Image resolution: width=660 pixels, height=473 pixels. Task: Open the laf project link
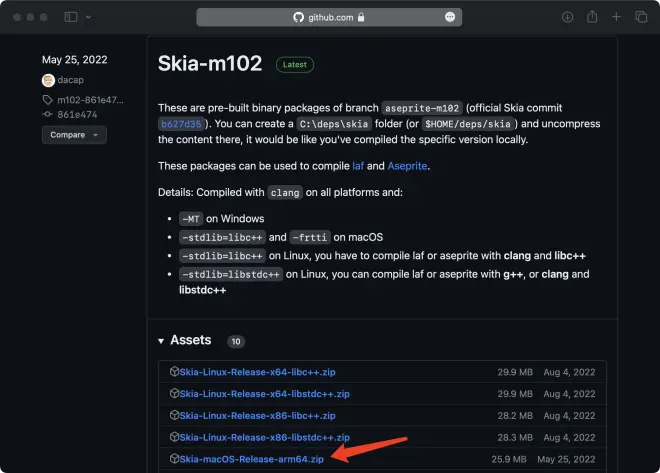[358, 166]
